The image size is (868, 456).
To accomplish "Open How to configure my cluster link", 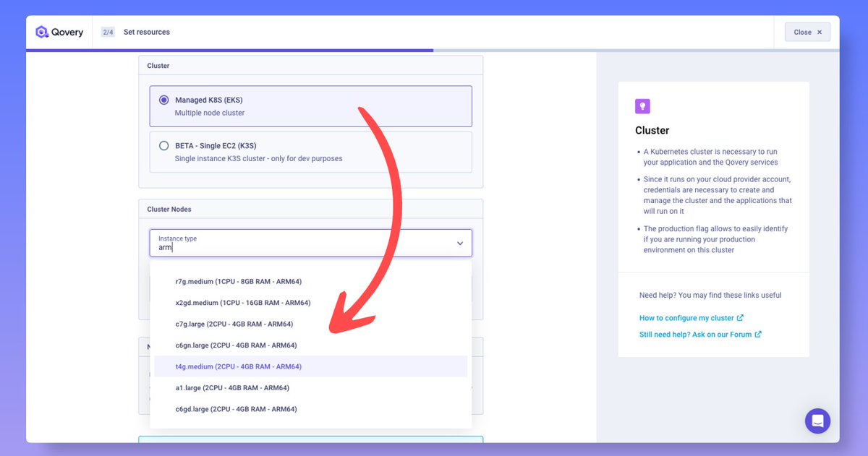I will coord(691,318).
